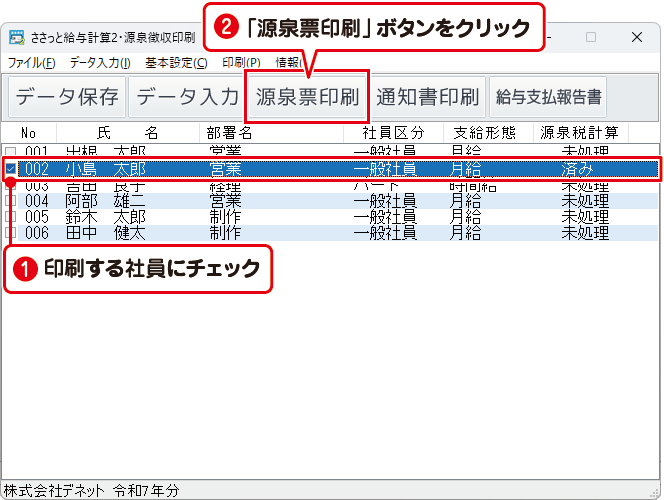
Task: Sort by the 部署名 column header
Action: (x=229, y=132)
